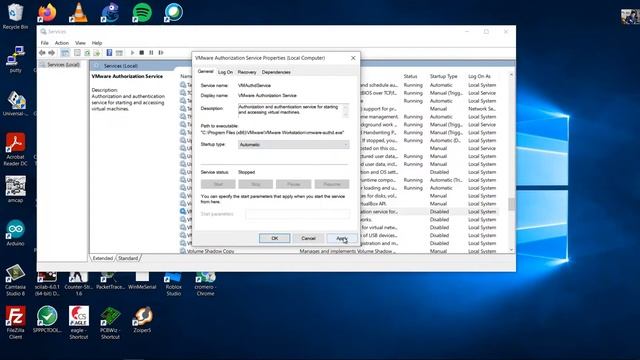Image resolution: width=640 pixels, height=360 pixels.
Task: Launch Zoiper5 from the desktop
Action: [142, 319]
